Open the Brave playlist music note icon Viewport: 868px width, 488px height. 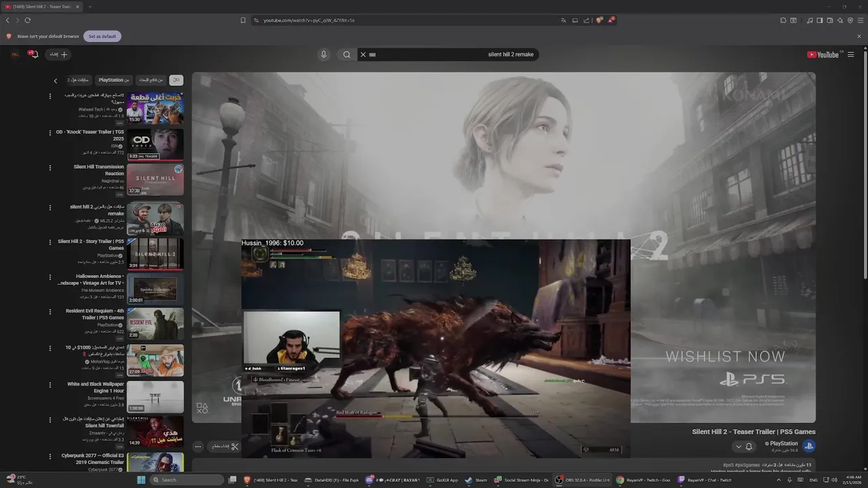(810, 20)
